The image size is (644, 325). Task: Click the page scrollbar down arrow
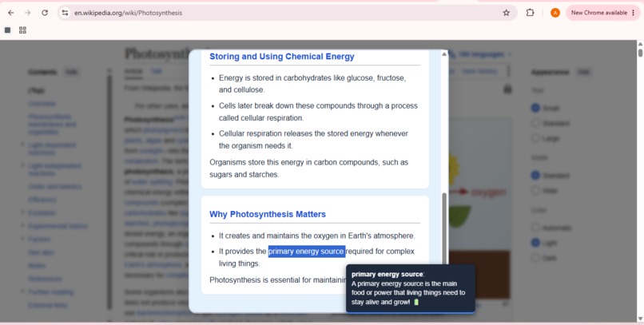point(640,319)
